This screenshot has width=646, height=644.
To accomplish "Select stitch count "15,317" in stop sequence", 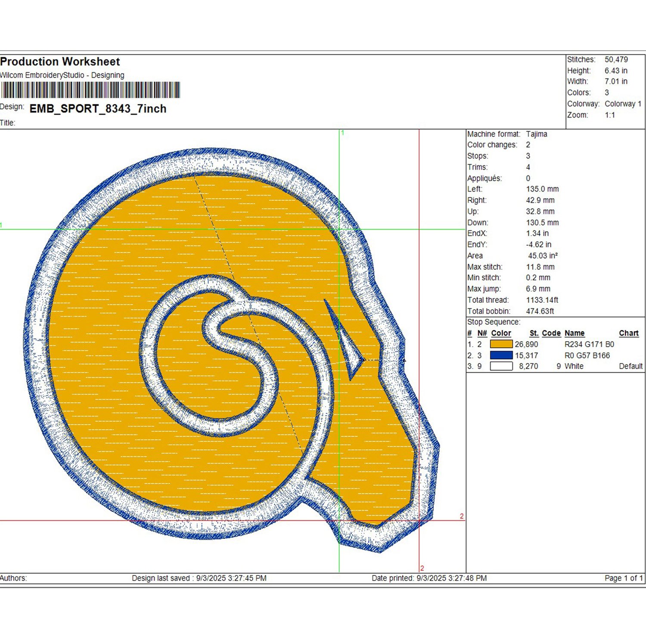I will (x=526, y=356).
